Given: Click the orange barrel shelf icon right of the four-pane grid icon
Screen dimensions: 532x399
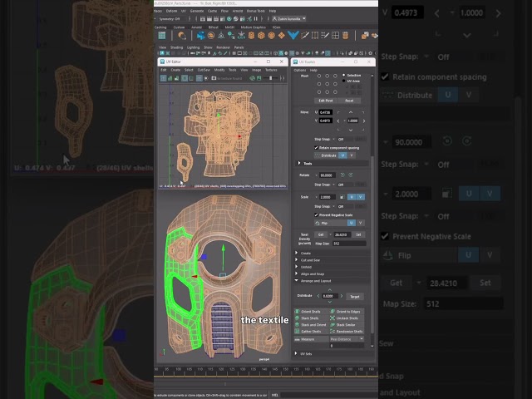Looking at the screenshot, I should click(x=346, y=35).
